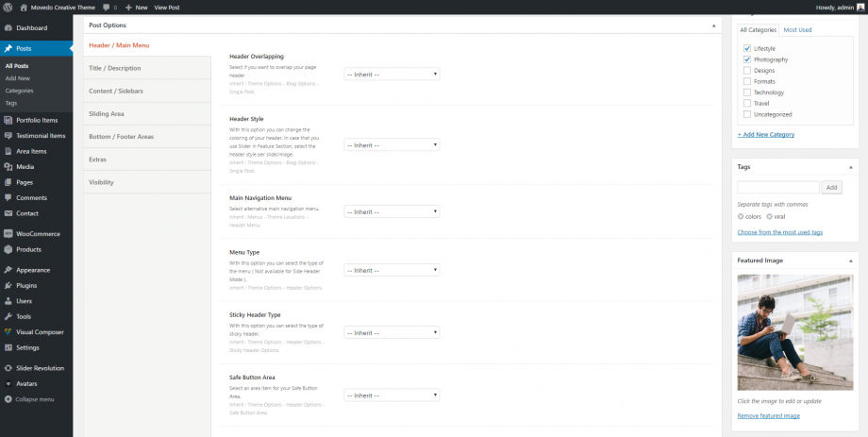Open the Header Overlapping dropdown
Image resolution: width=868 pixels, height=437 pixels.
click(x=392, y=74)
